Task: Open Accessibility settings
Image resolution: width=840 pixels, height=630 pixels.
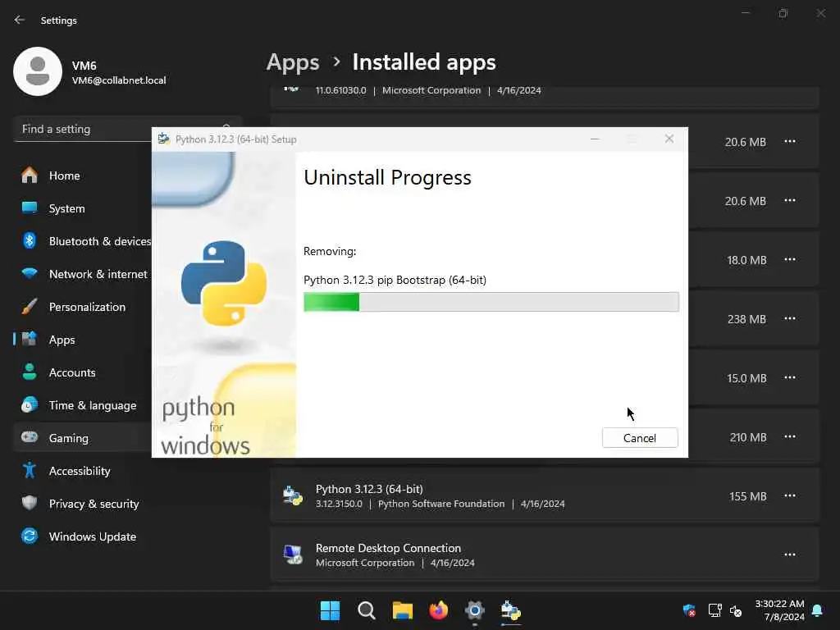Action: pos(82,471)
